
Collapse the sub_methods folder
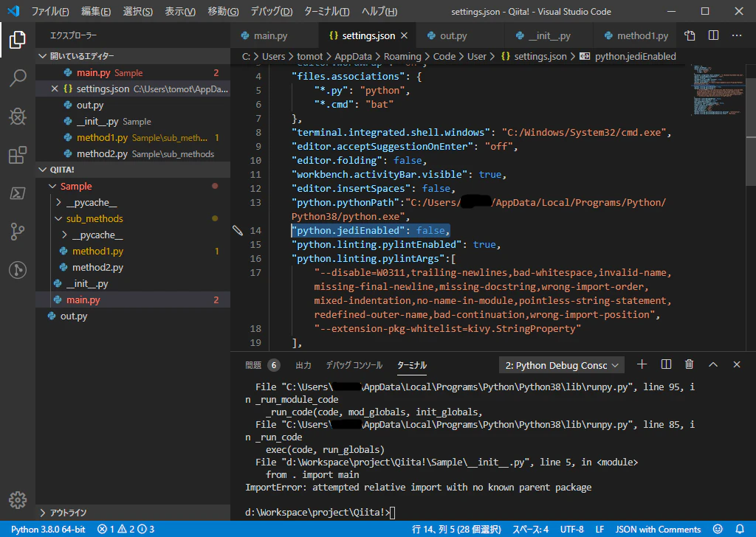[x=133, y=218]
